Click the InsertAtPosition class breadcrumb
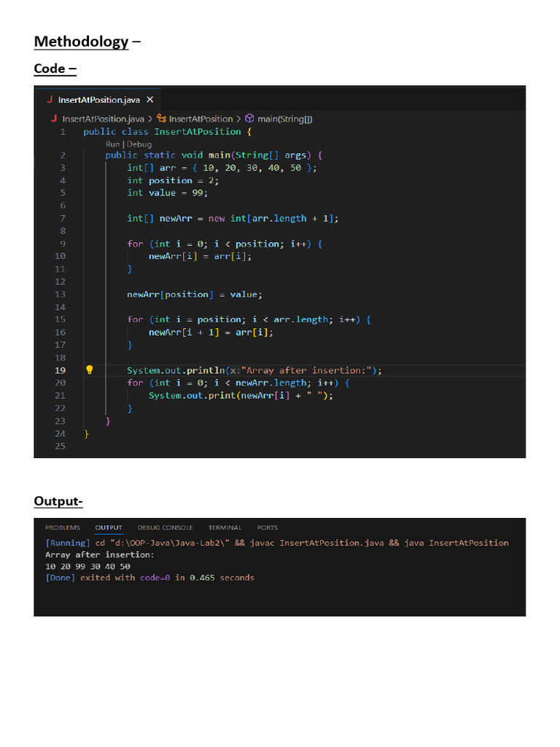Image resolution: width=560 pixels, height=747 pixels. point(201,119)
